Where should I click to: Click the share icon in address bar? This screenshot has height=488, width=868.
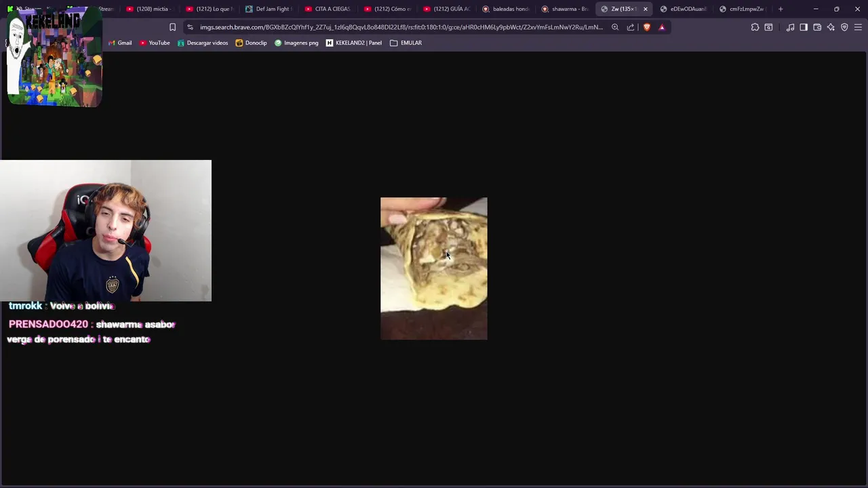(x=631, y=27)
